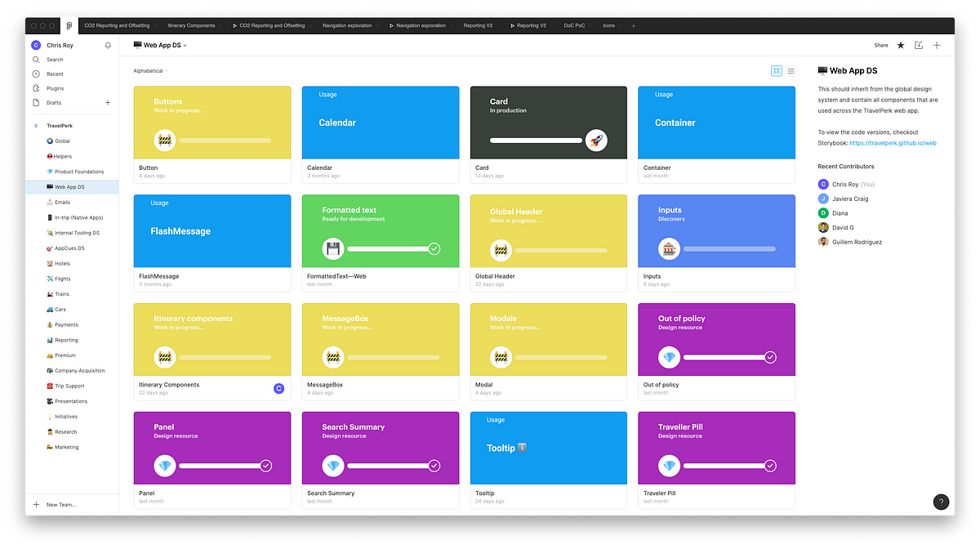Click the TravelPerk team icon in sidebar
This screenshot has height=549, width=980.
coord(36,126)
